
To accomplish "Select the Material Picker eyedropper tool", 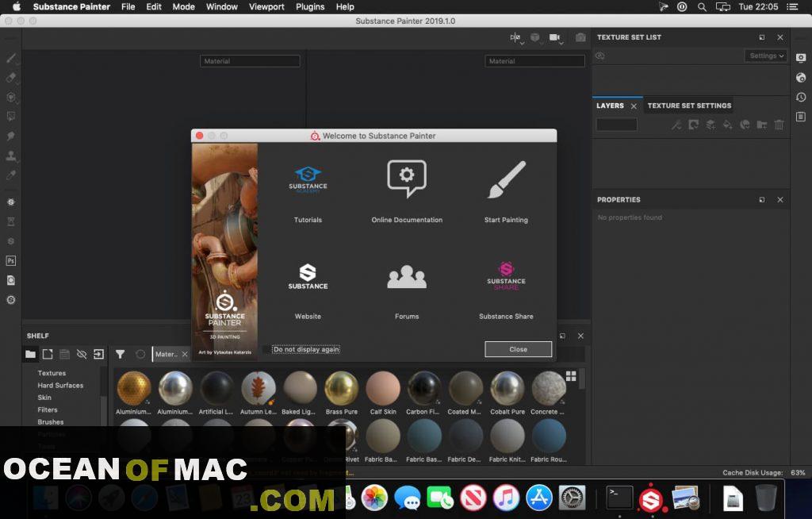I will click(x=11, y=175).
